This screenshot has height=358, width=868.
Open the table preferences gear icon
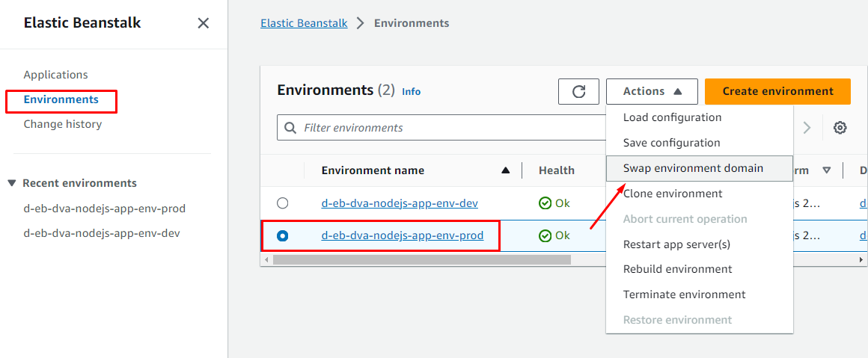point(840,128)
